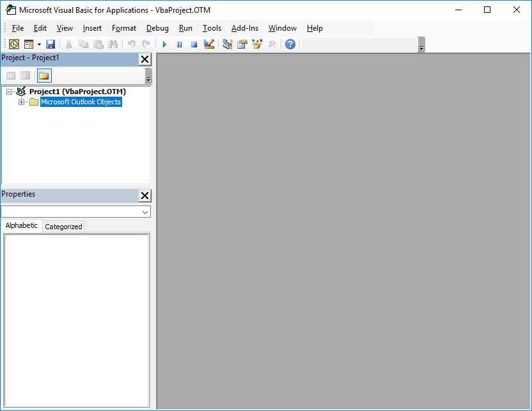Click the VBA application icon in title bar

tap(11, 10)
